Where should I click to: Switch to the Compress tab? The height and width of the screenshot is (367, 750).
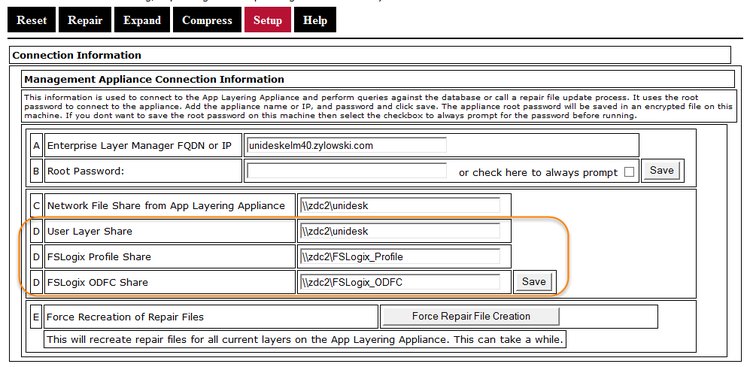(x=207, y=20)
